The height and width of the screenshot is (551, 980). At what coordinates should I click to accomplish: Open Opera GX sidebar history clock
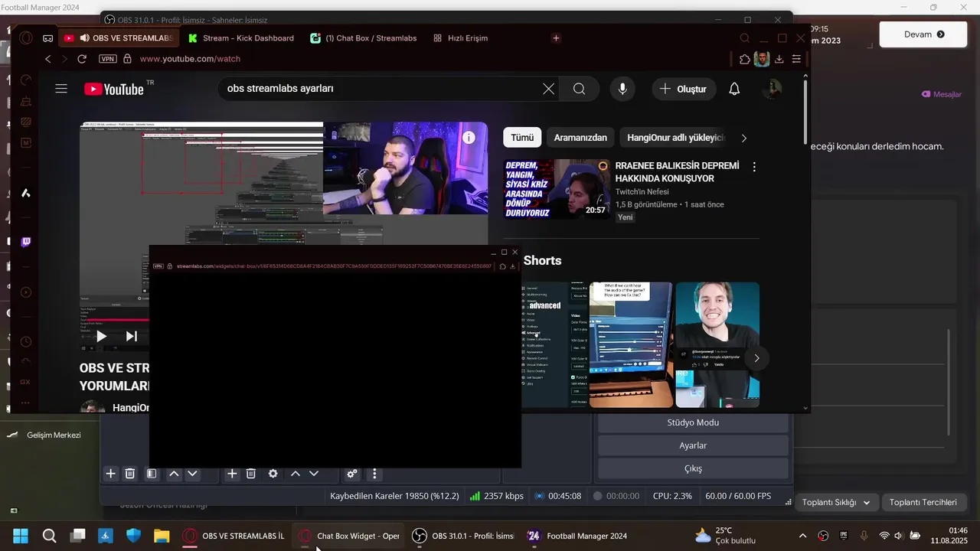pos(25,342)
